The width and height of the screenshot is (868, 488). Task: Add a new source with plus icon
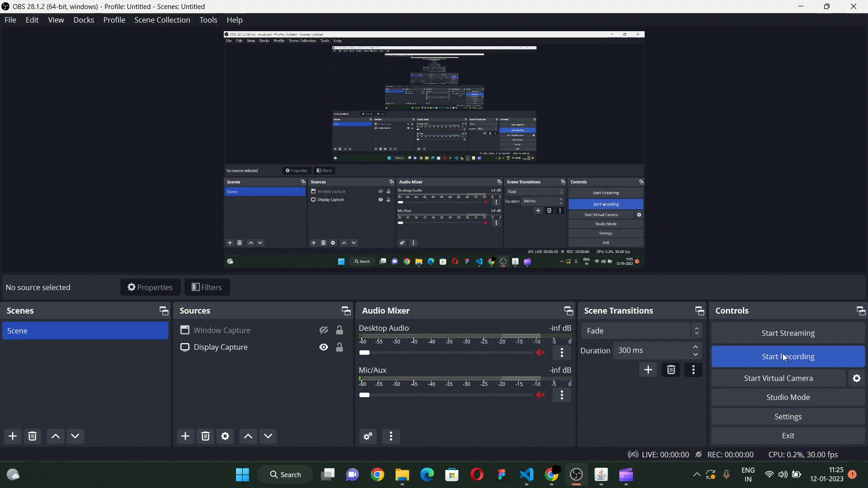(185, 436)
